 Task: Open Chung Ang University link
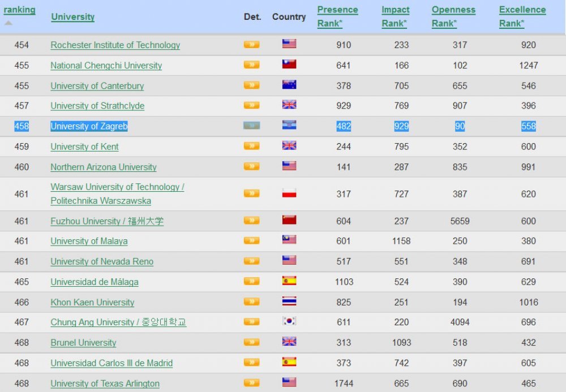(x=118, y=322)
